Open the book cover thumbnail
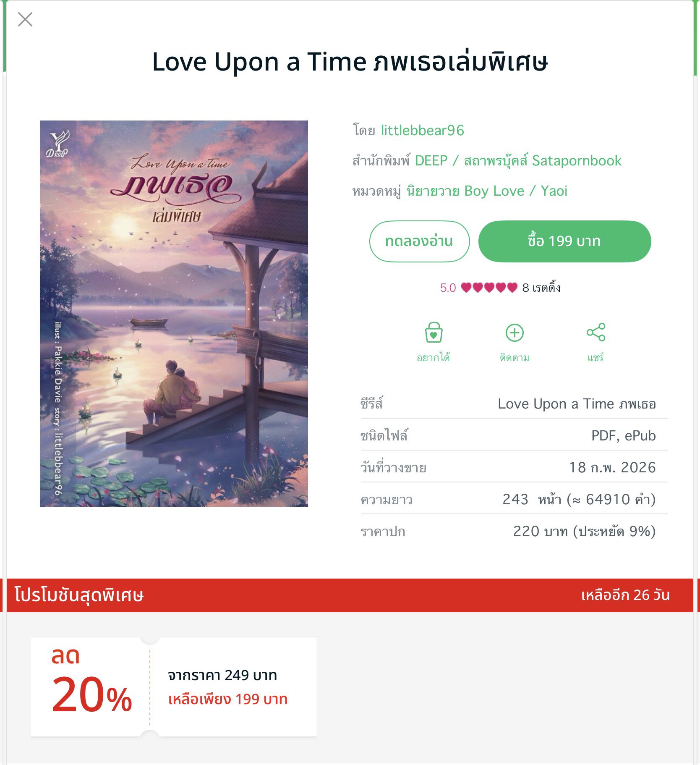 (174, 314)
